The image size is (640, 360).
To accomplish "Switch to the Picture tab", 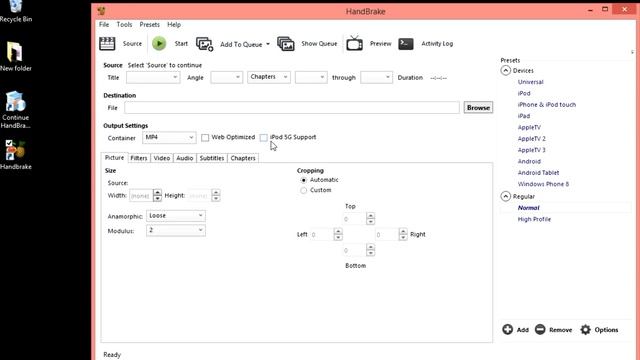I will coord(114,158).
